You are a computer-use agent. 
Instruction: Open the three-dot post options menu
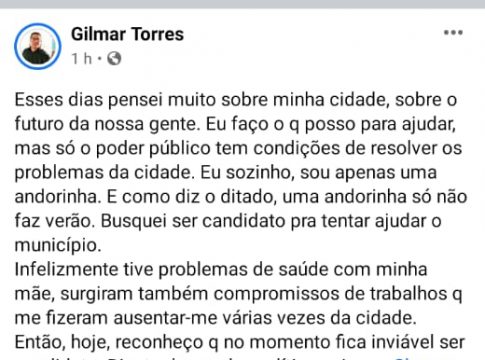(x=453, y=33)
